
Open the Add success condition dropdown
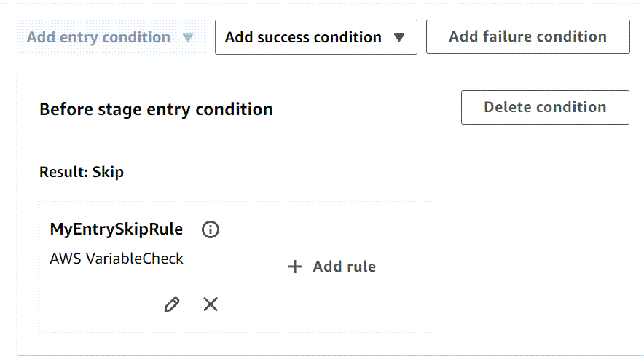click(x=303, y=38)
